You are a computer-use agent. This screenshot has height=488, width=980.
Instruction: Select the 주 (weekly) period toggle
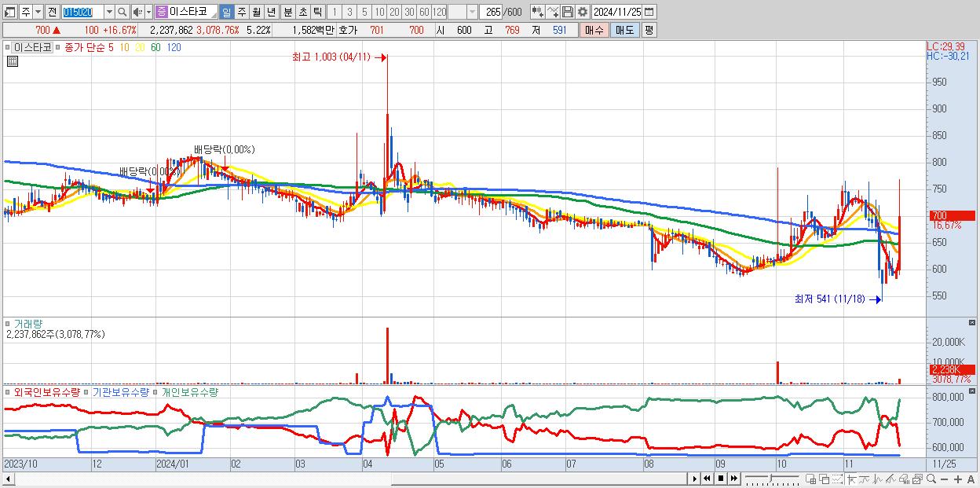click(241, 12)
